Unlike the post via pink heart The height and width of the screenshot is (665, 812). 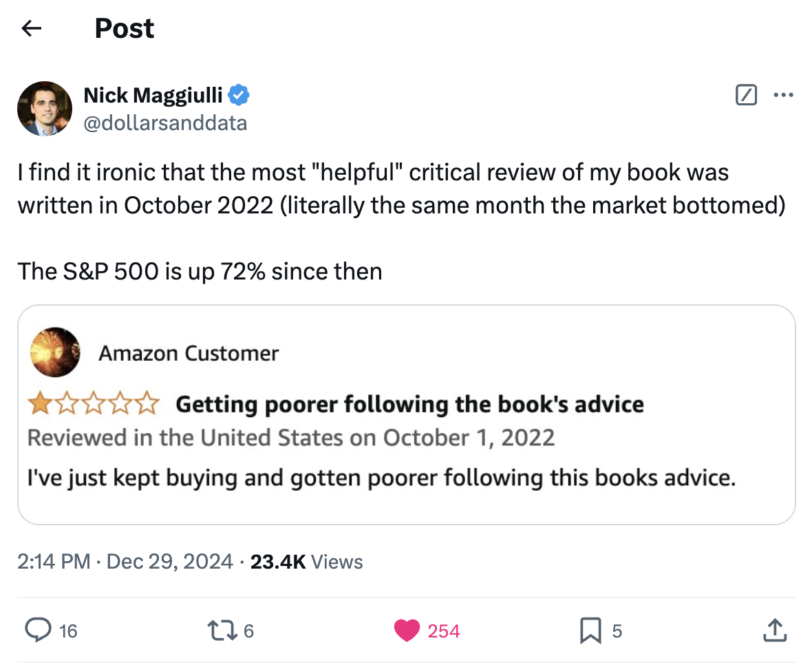407,630
